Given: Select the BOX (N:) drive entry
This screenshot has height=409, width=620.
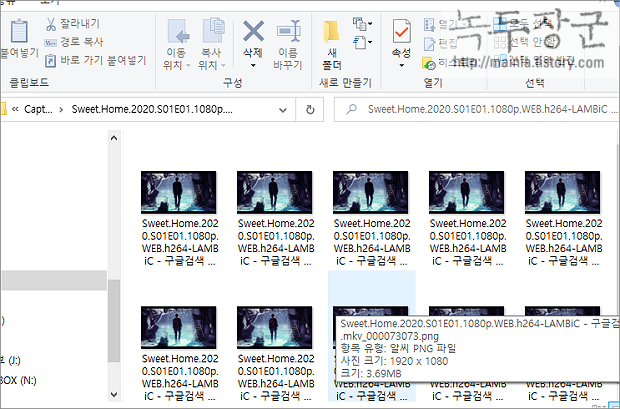Looking at the screenshot, I should 18,381.
